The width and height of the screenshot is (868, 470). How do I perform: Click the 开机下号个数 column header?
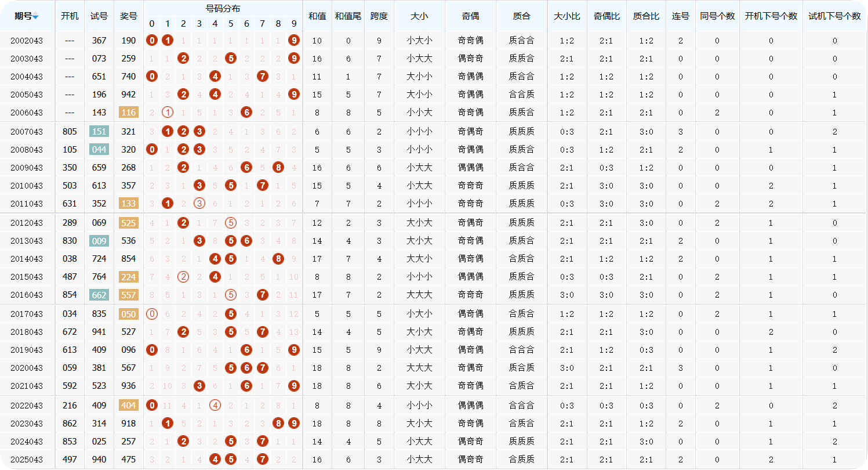pyautogui.click(x=771, y=16)
